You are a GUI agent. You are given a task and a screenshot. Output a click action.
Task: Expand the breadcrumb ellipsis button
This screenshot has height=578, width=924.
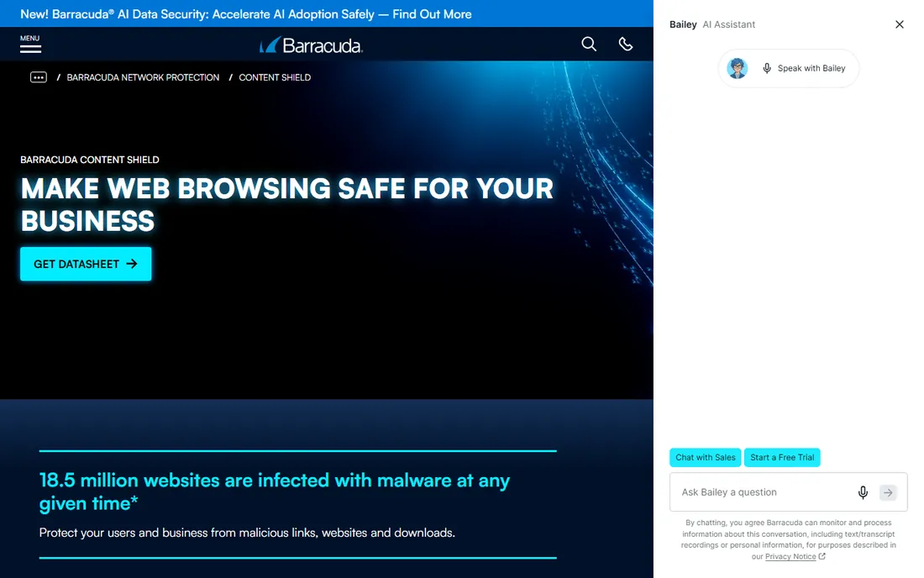39,77
